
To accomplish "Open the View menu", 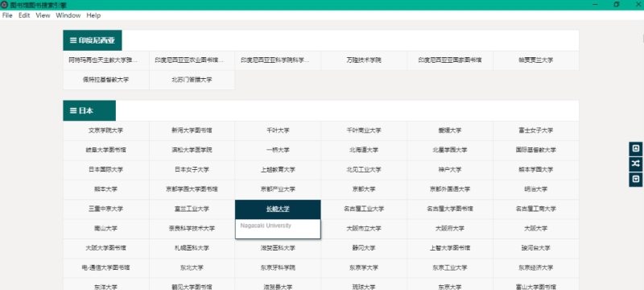I will tap(43, 15).
